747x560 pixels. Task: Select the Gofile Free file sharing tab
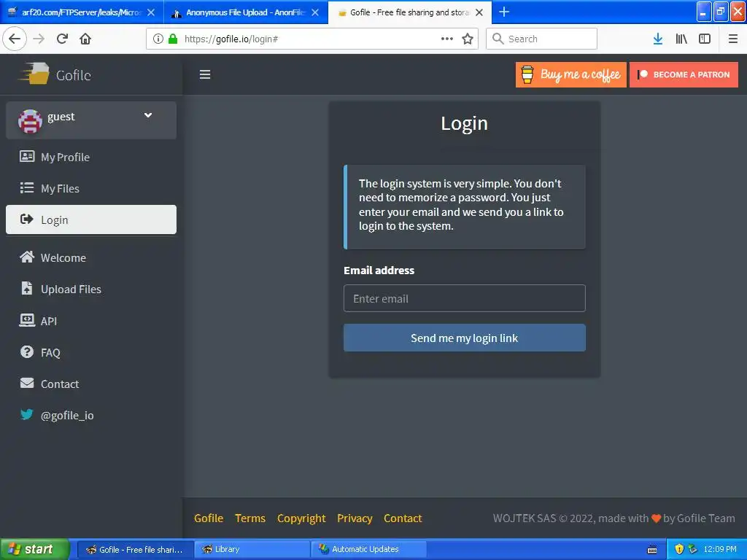[410, 12]
